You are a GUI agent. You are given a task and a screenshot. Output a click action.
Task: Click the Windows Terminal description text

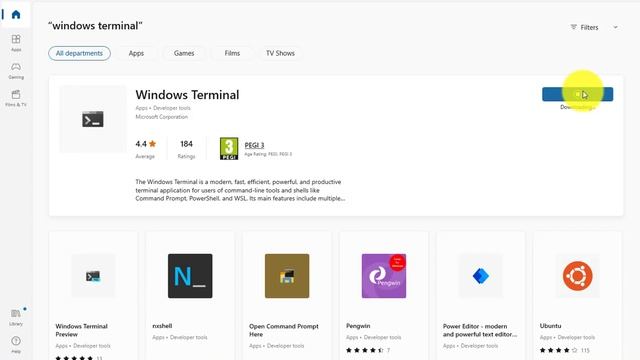pos(240,190)
